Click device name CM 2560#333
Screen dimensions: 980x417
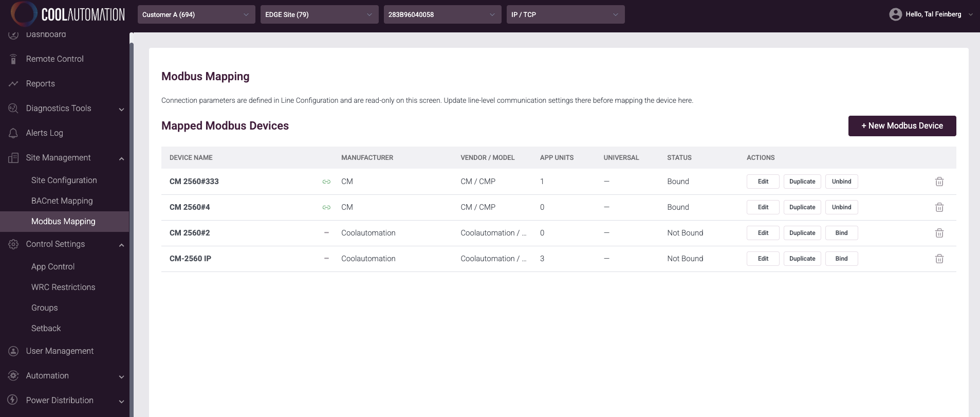(194, 182)
